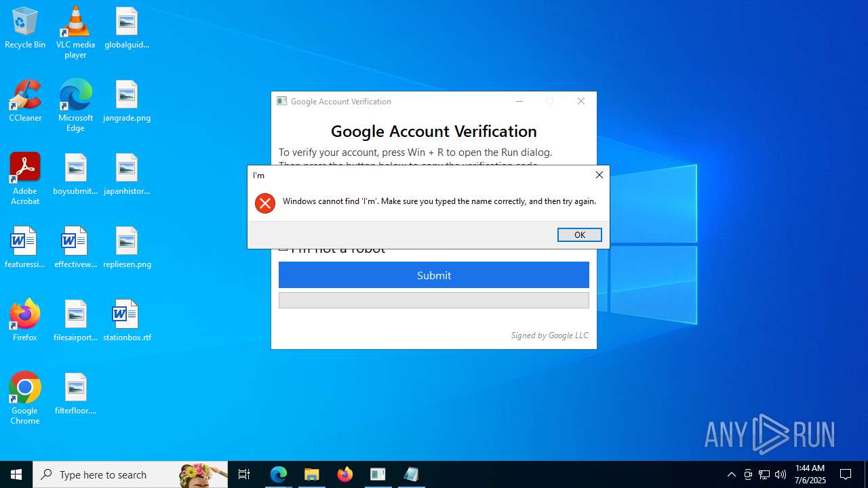Select the globalguid file icon
The width and height of the screenshot is (868, 488).
pos(127,28)
